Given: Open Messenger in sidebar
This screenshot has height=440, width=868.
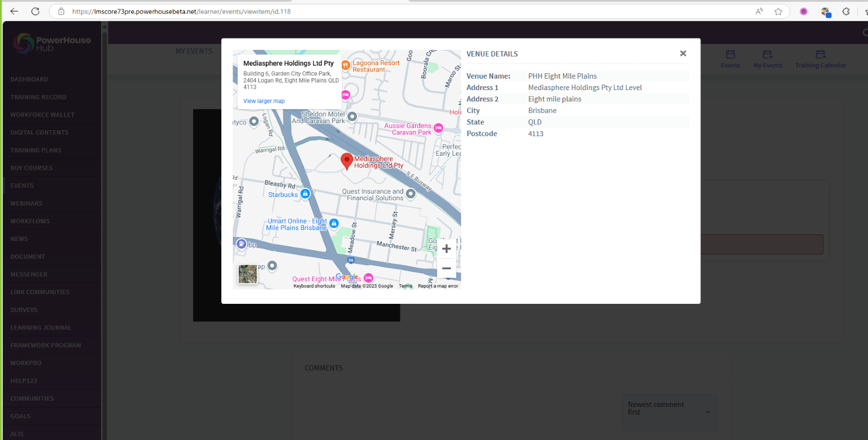Looking at the screenshot, I should coord(29,275).
